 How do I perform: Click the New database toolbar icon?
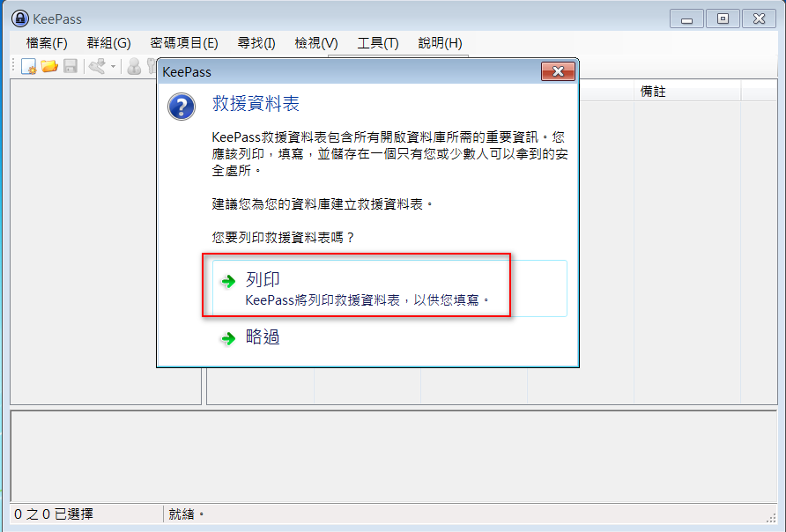pyautogui.click(x=28, y=66)
